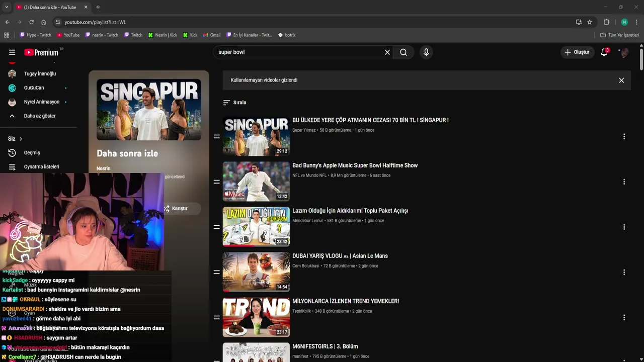Viewport: 644px width, 362px height.
Task: Open Nesrin | Kick bookmark
Action: pyautogui.click(x=163, y=35)
